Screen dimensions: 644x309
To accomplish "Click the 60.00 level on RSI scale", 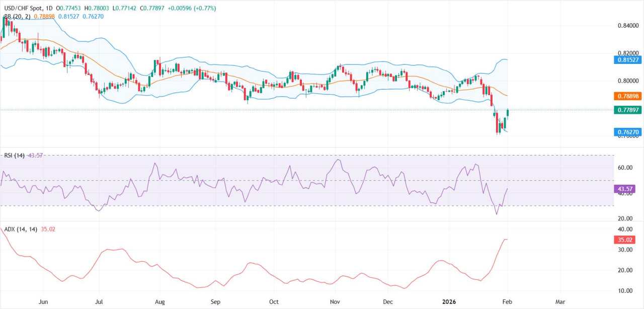I will pyautogui.click(x=625, y=168).
